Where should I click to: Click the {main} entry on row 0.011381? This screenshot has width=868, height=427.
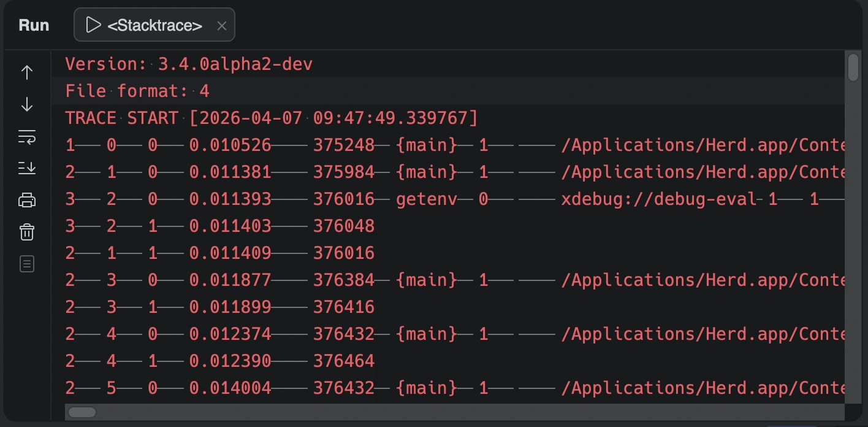[427, 172]
